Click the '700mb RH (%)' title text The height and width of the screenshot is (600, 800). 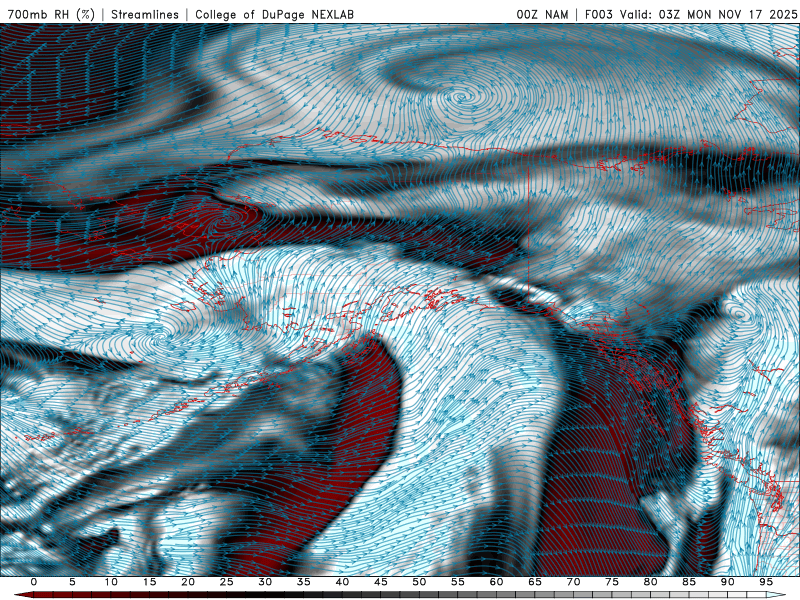tap(51, 14)
